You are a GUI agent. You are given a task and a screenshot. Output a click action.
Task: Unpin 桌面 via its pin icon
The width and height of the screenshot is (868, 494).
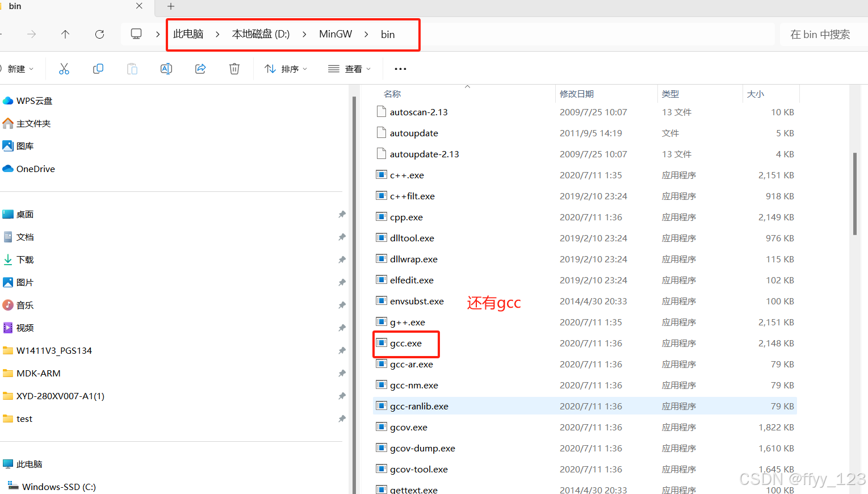[x=342, y=214]
